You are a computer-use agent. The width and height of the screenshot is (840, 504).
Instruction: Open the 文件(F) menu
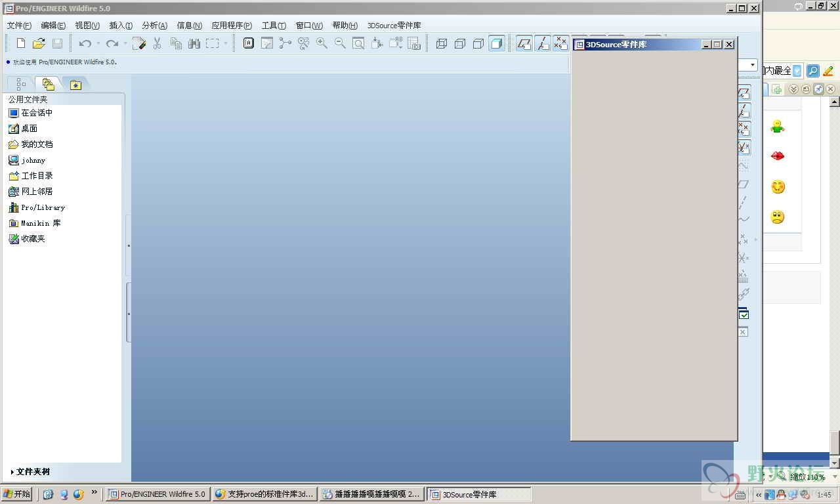[x=19, y=26]
